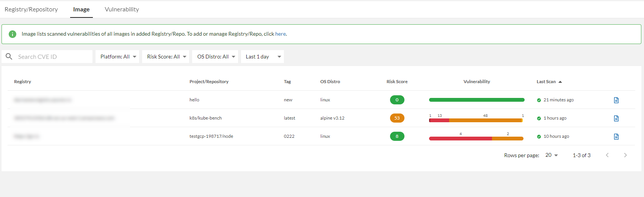The width and height of the screenshot is (644, 197).
Task: Click the Search CVE ID field
Action: 53,57
